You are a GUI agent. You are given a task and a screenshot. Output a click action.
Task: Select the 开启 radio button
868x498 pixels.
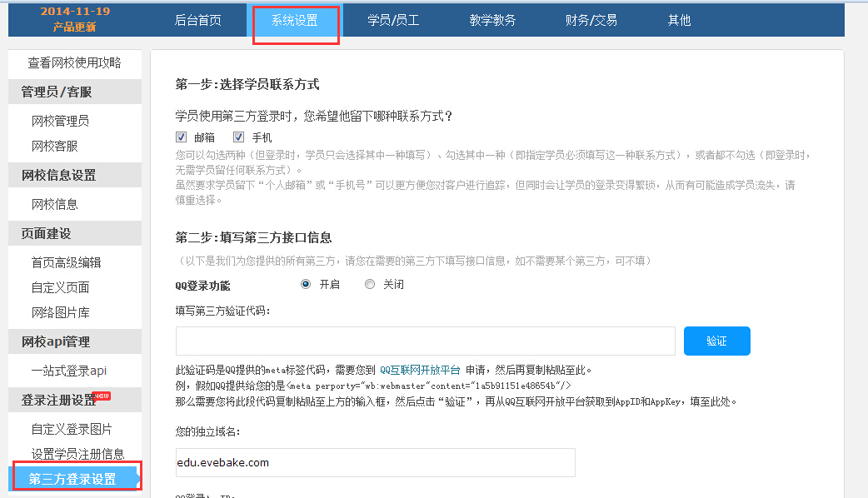[x=306, y=284]
